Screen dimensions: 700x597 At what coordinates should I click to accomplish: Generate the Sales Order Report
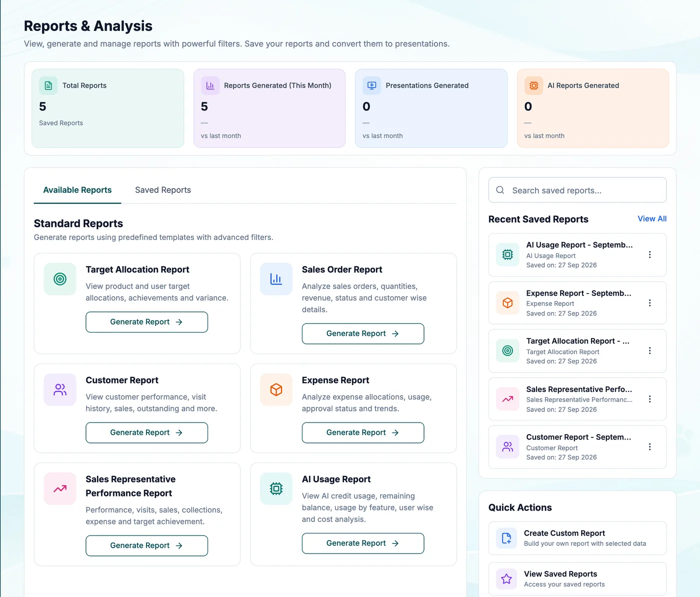(x=363, y=333)
